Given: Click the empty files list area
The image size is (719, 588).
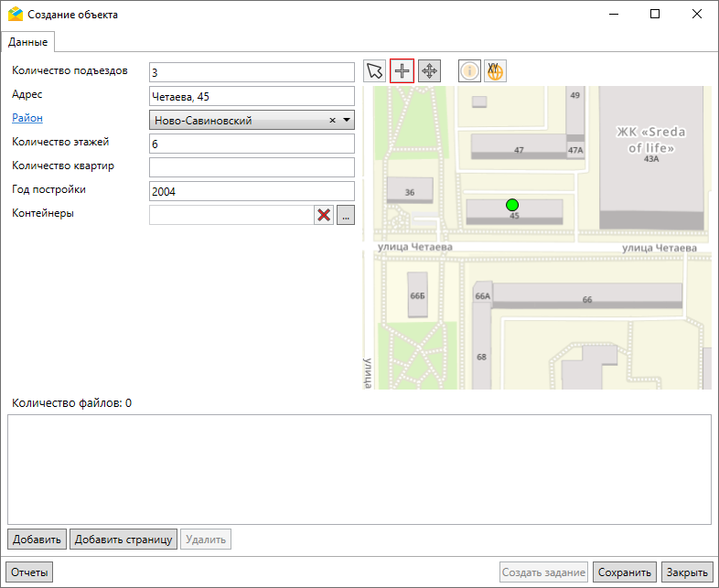Looking at the screenshot, I should tap(359, 469).
